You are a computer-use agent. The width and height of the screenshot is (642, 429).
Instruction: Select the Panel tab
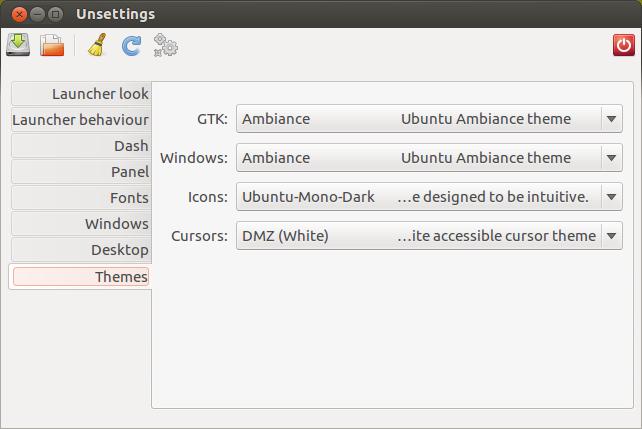click(x=81, y=172)
